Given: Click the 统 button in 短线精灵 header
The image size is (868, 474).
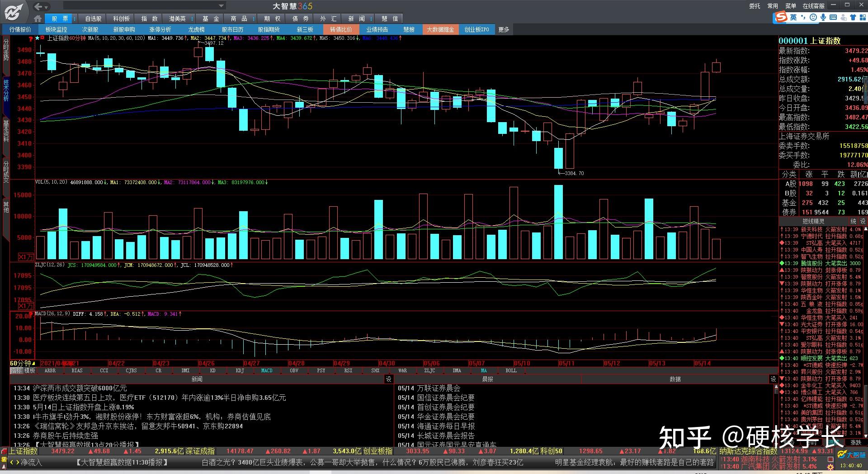Looking at the screenshot, I should [853, 221].
